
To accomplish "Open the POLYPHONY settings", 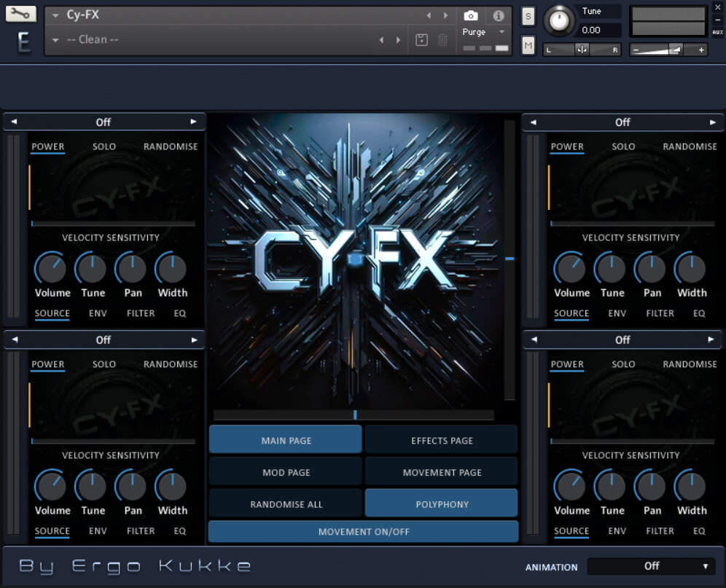I will pyautogui.click(x=441, y=503).
